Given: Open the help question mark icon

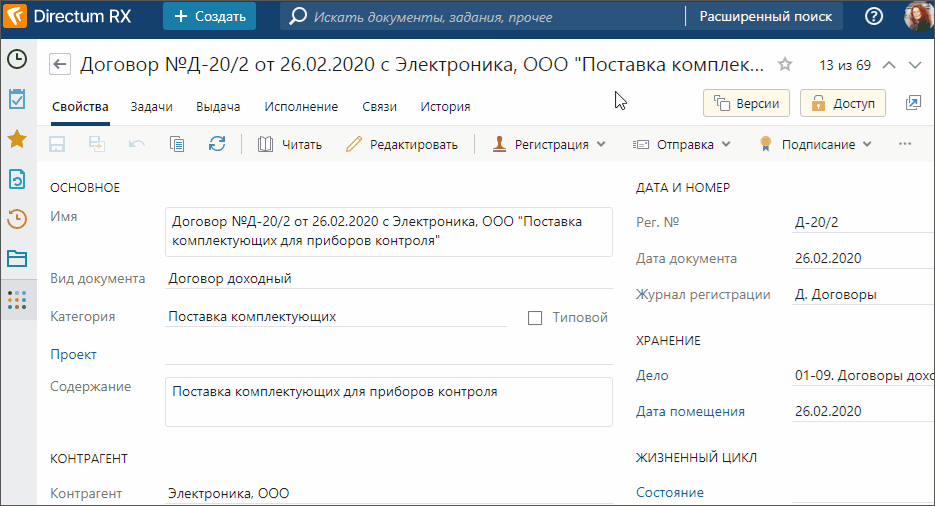Looking at the screenshot, I should (874, 17).
